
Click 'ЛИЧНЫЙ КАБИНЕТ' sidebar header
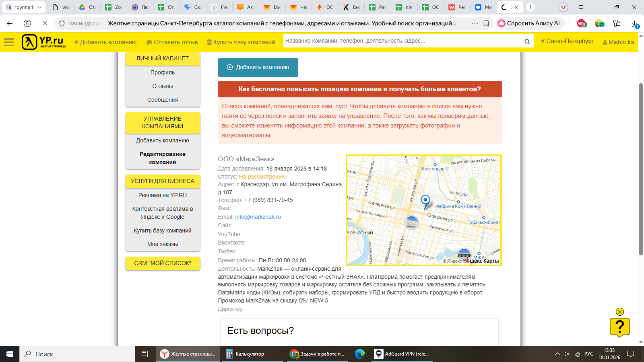(x=163, y=58)
